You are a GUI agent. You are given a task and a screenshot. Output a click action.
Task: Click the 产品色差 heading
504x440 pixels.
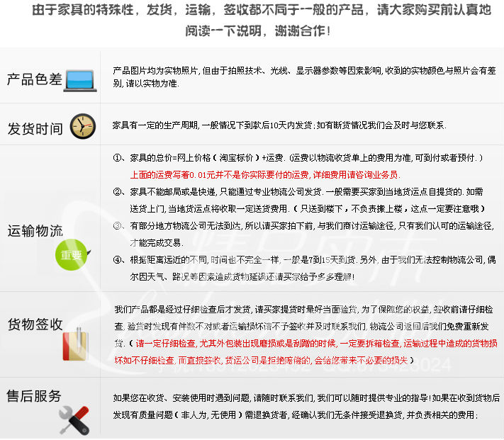35,79
